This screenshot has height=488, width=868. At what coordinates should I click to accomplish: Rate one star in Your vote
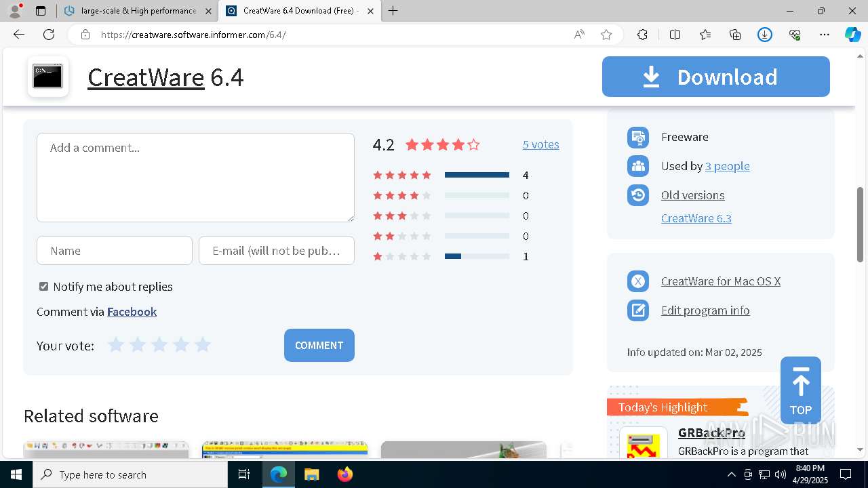[x=116, y=345]
